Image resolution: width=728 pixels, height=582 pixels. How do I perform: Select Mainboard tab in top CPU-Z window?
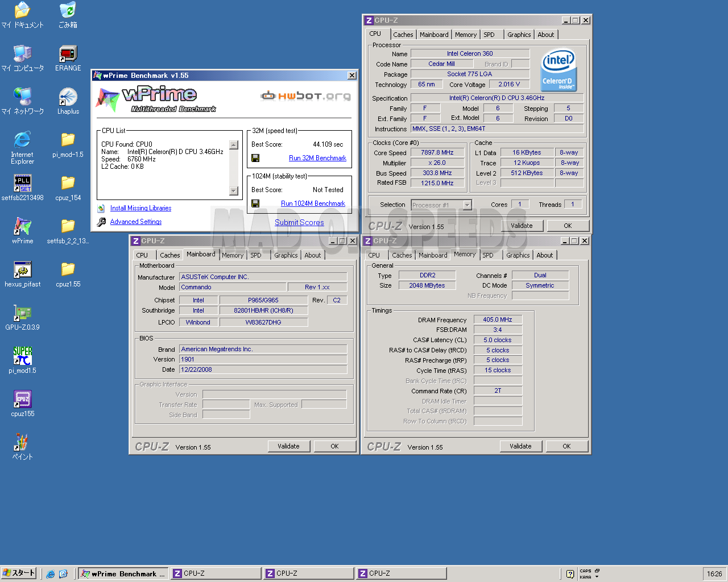(x=434, y=35)
